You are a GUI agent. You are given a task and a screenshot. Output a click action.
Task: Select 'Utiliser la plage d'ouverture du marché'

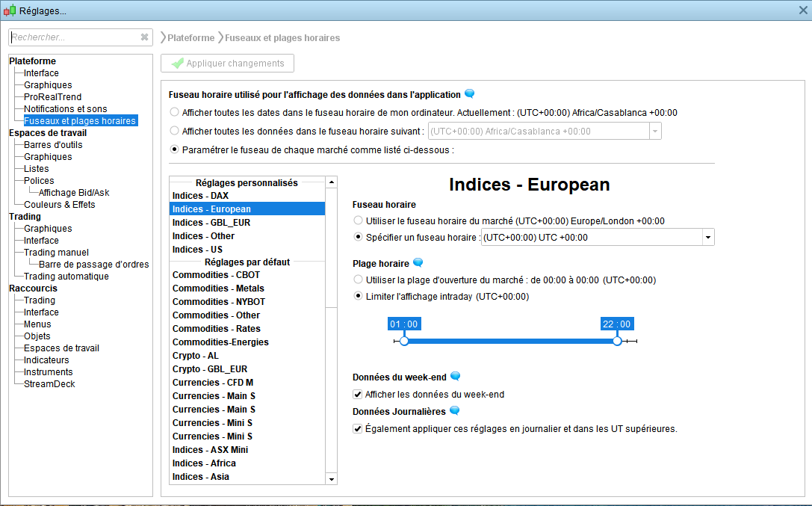[x=358, y=279]
